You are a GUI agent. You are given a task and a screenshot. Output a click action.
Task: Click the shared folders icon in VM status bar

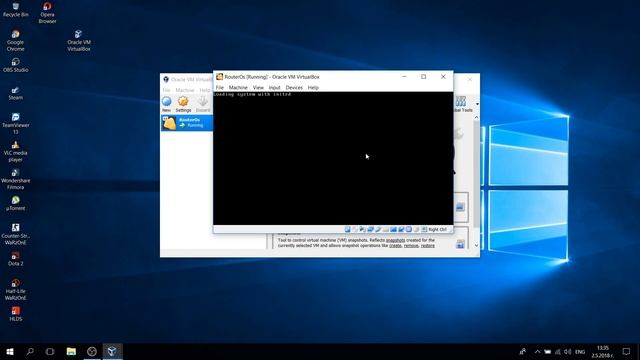[x=386, y=229]
